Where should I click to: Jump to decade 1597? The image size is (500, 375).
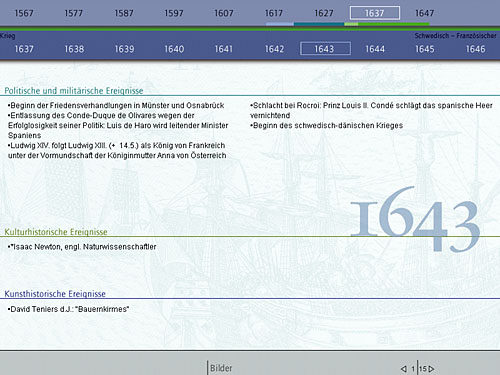[x=174, y=13]
